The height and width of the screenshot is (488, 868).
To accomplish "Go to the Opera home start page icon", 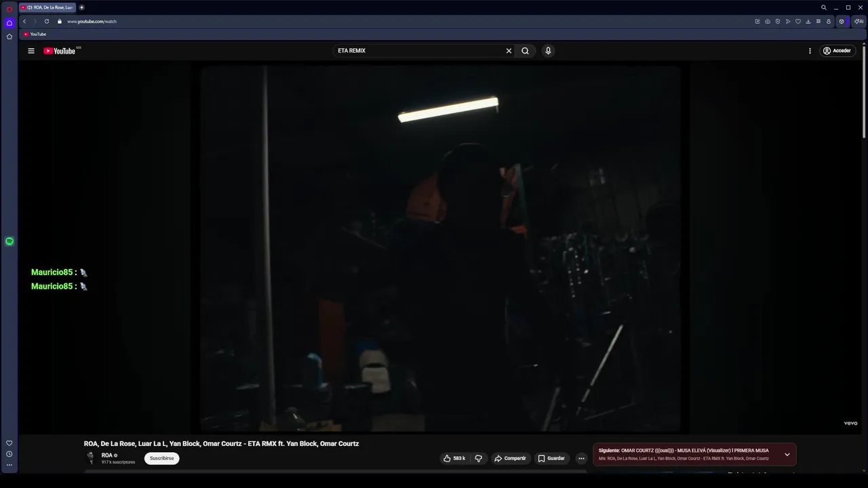I will pos(9,23).
